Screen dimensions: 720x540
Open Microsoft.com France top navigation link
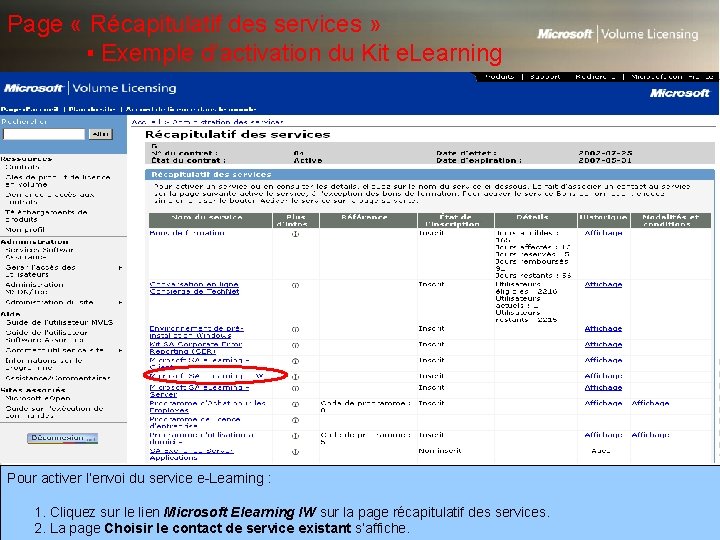click(672, 77)
